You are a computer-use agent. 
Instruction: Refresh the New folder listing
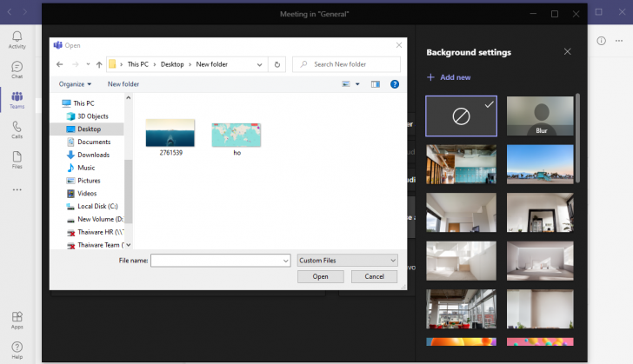[x=277, y=64]
